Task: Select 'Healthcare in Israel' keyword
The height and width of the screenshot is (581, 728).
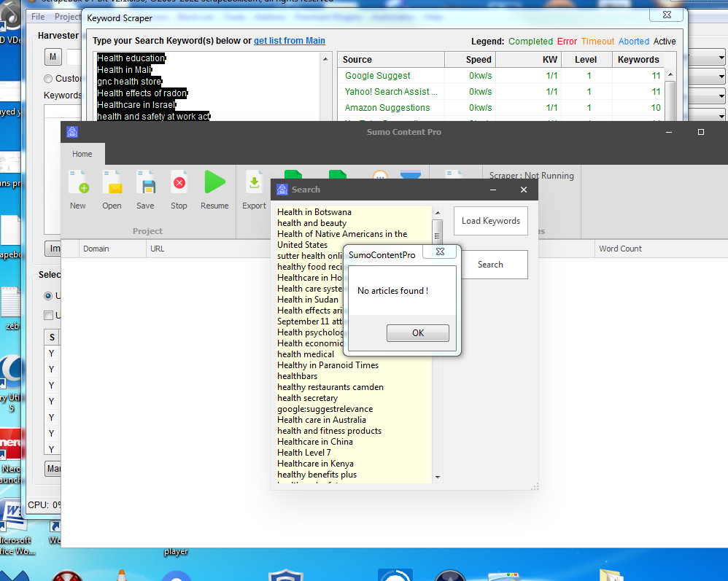Action: [136, 105]
